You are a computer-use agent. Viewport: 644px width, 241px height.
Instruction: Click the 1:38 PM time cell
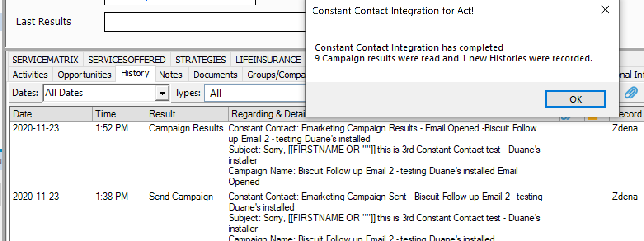(112, 197)
